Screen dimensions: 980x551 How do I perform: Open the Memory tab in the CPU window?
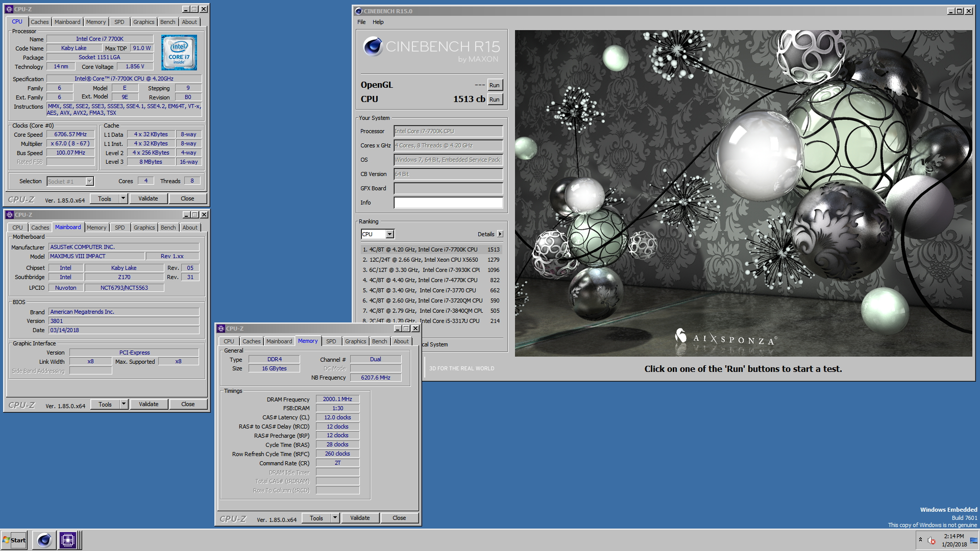[x=96, y=22]
